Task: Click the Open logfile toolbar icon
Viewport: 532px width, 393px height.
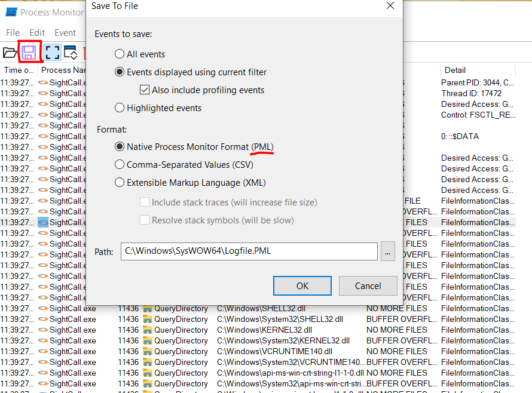Action: (x=11, y=52)
